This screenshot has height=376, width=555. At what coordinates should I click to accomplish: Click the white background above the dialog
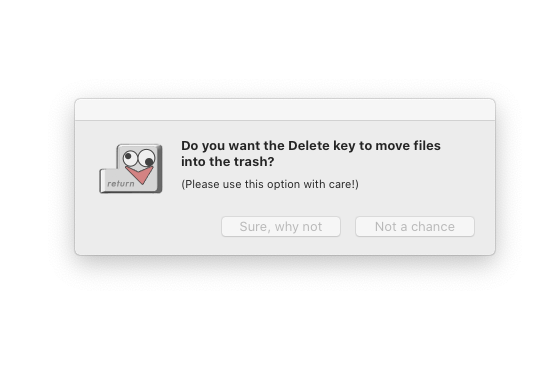pos(278,46)
